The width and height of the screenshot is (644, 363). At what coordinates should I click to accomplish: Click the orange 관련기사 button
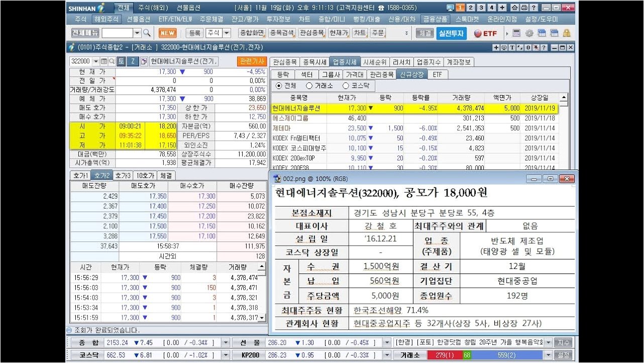[251, 61]
